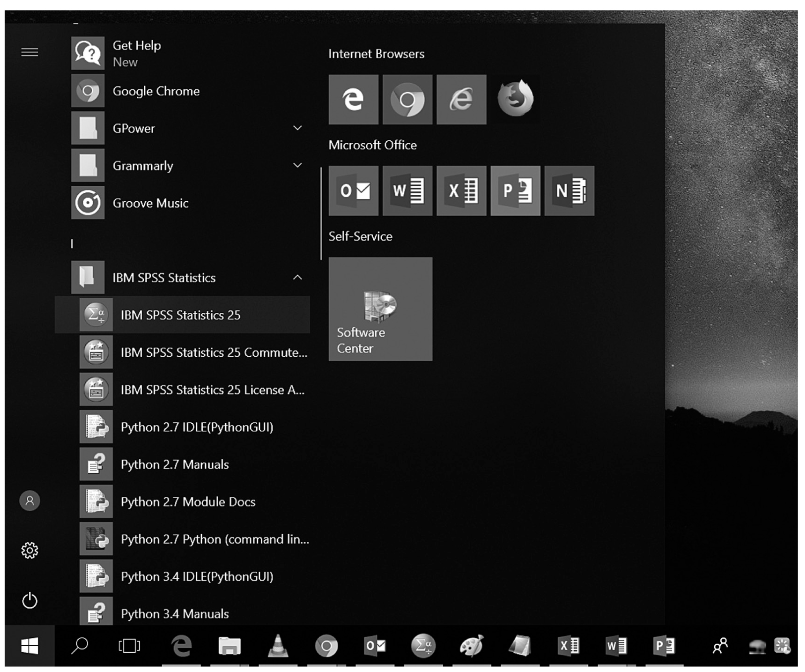Image resolution: width=805 pixels, height=672 pixels.
Task: Open Edge from the taskbar
Action: pos(181,646)
